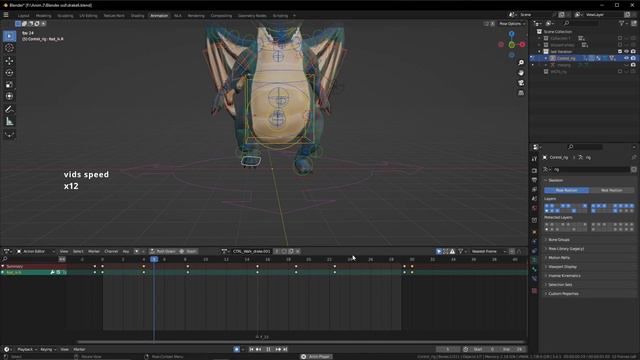Switch perspective/orthographic grid icon
Screen dimensions: 640x360
521,93
